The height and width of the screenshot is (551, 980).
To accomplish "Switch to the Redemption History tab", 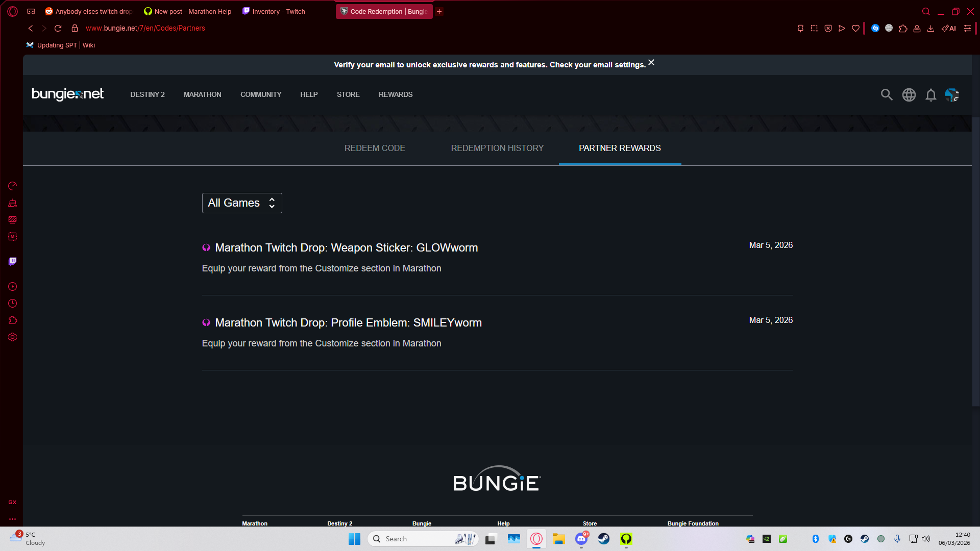I will click(497, 148).
